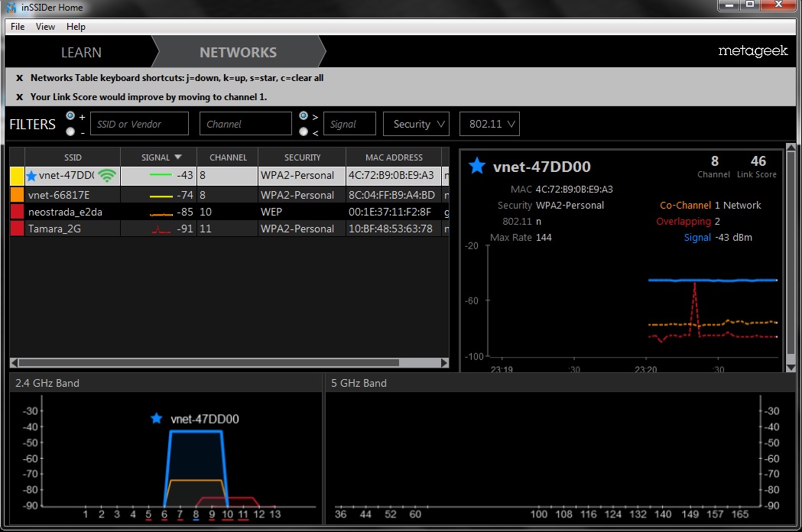Click vnet-47DD00 label in 2.4 GHz graph
The width and height of the screenshot is (802, 532).
coord(205,419)
